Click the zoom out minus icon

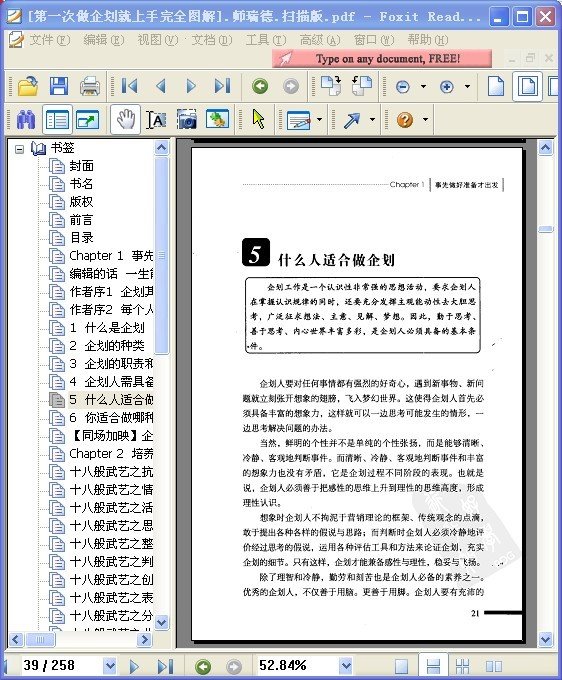click(x=403, y=87)
